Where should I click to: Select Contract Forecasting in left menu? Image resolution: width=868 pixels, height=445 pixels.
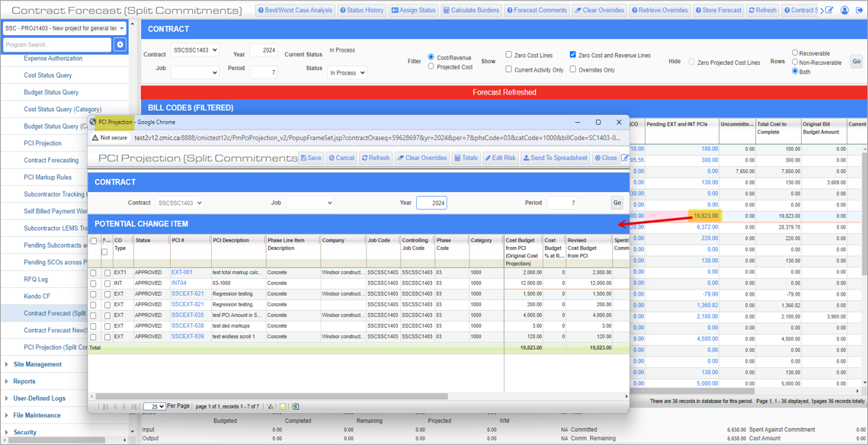point(51,160)
